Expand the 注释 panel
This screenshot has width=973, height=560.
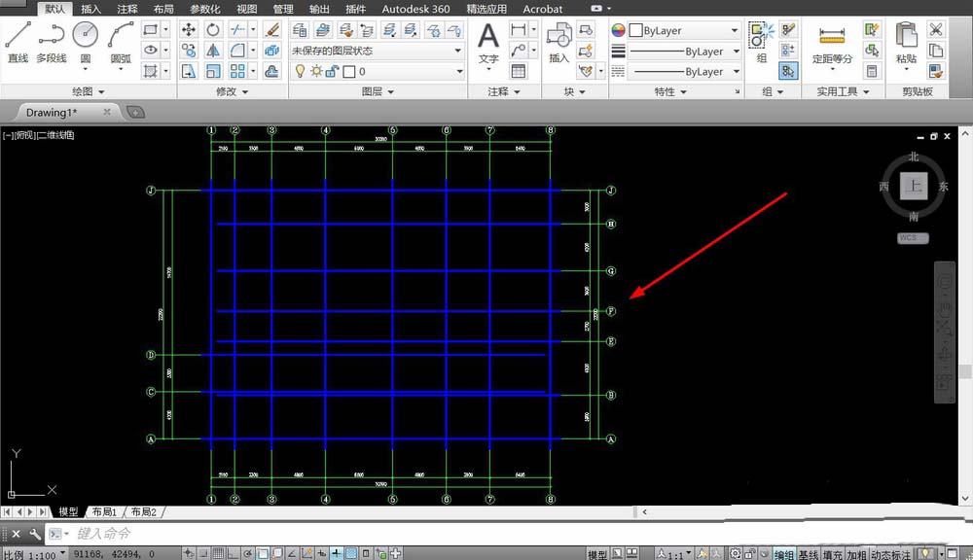pos(504,91)
